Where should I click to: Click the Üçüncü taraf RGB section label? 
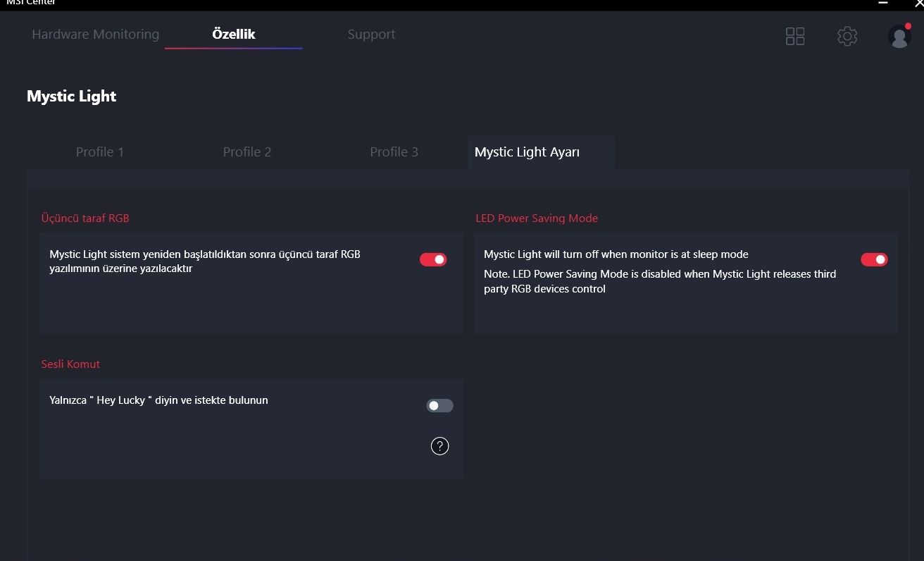pyautogui.click(x=85, y=218)
